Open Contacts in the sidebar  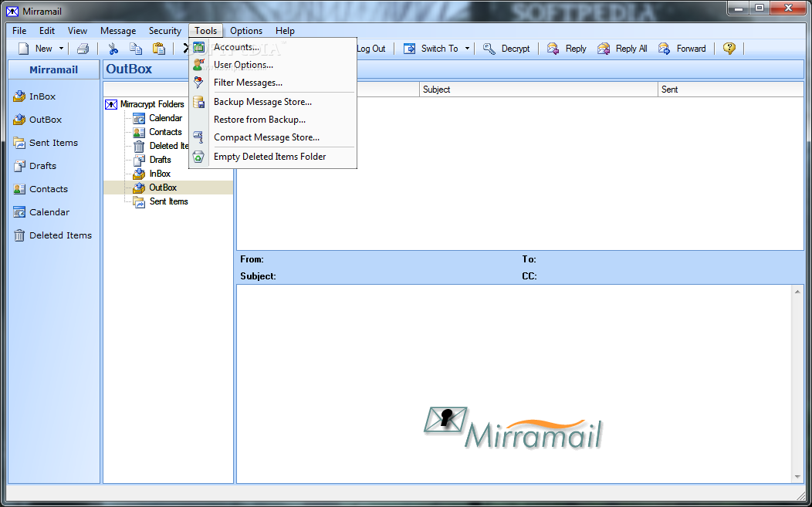[x=40, y=189]
